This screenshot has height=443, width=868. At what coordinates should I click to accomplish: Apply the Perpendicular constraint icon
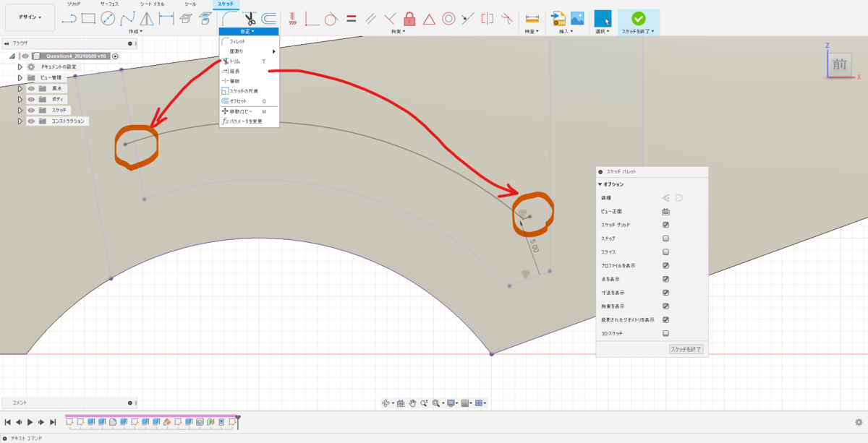pos(390,19)
